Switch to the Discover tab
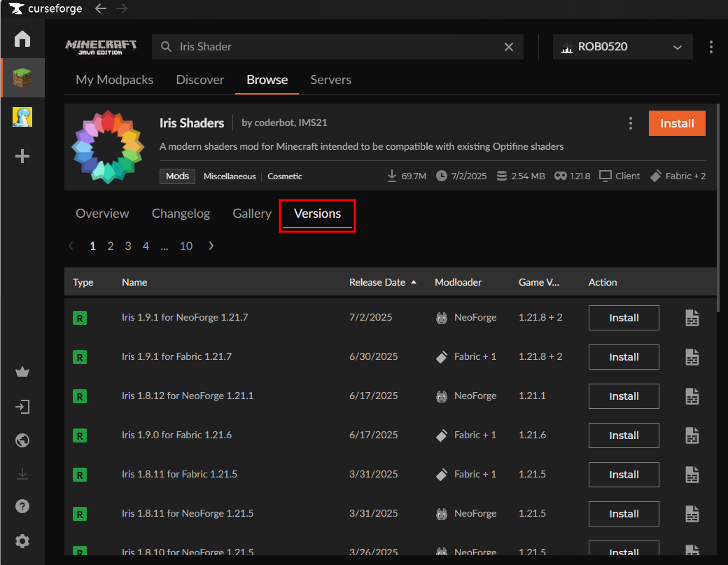The height and width of the screenshot is (565, 728). pyautogui.click(x=199, y=80)
